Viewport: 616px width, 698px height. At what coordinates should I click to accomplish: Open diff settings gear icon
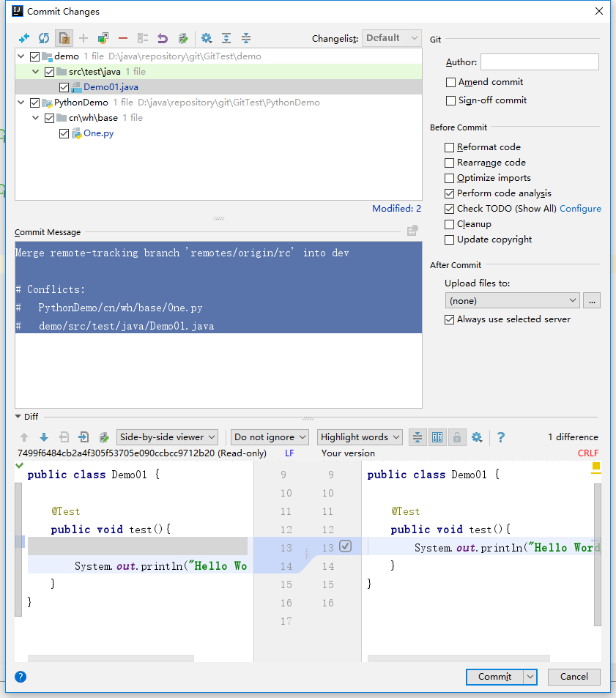pos(477,437)
